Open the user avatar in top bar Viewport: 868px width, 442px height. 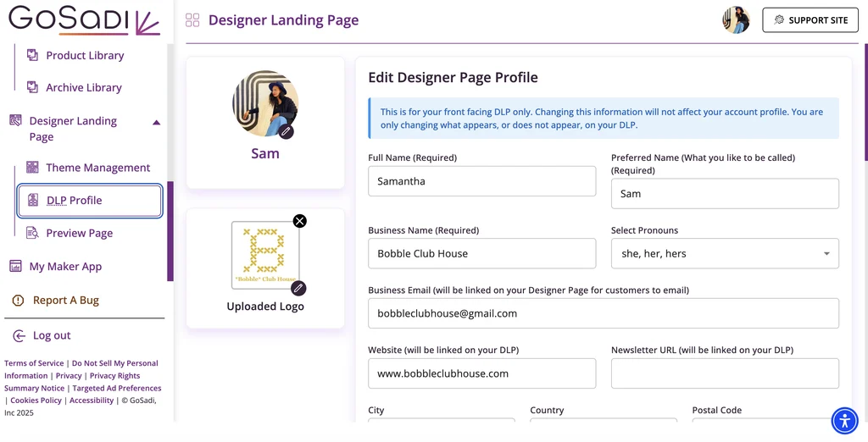(736, 20)
